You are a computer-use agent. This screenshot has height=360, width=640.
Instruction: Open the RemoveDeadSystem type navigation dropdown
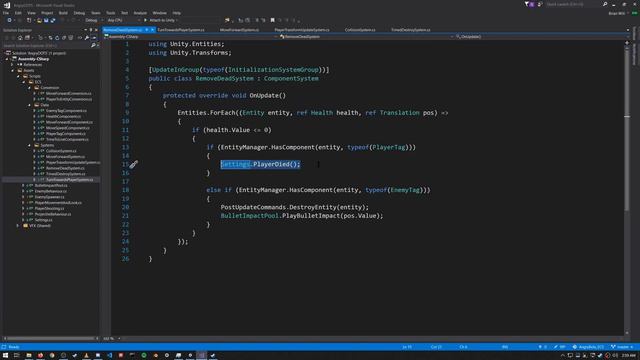click(x=452, y=37)
